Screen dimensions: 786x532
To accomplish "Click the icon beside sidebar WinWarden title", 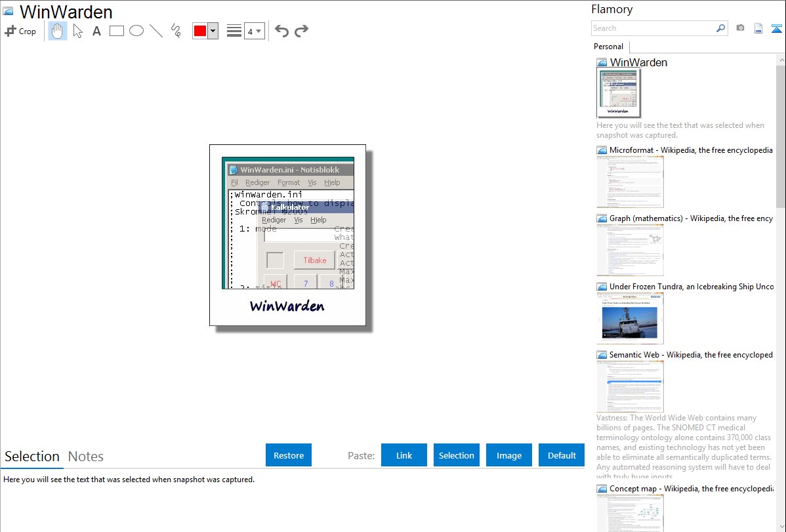I will [x=602, y=63].
